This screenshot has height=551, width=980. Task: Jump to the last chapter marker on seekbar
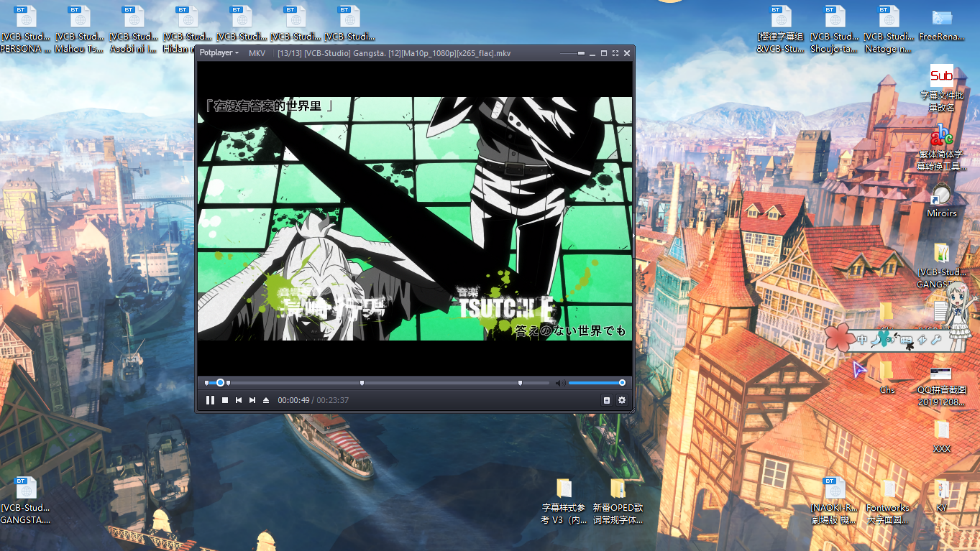click(520, 383)
